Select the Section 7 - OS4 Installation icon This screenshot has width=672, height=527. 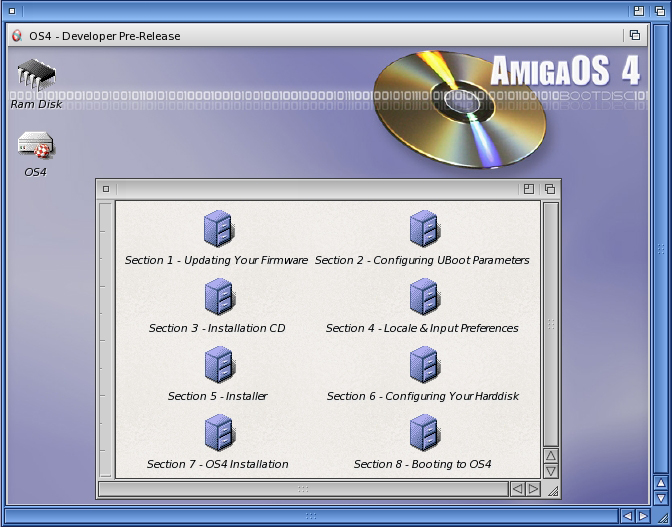217,433
